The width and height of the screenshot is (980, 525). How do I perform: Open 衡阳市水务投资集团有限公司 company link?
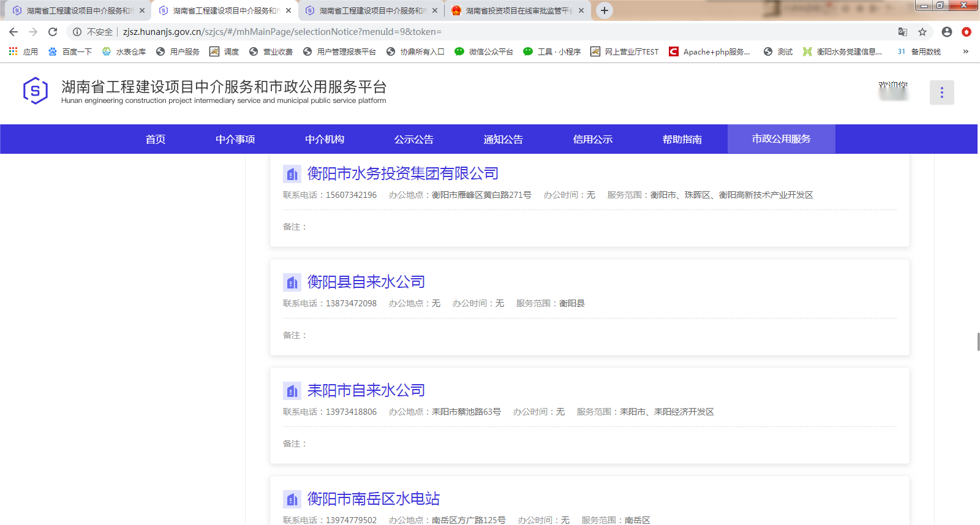pyautogui.click(x=402, y=174)
